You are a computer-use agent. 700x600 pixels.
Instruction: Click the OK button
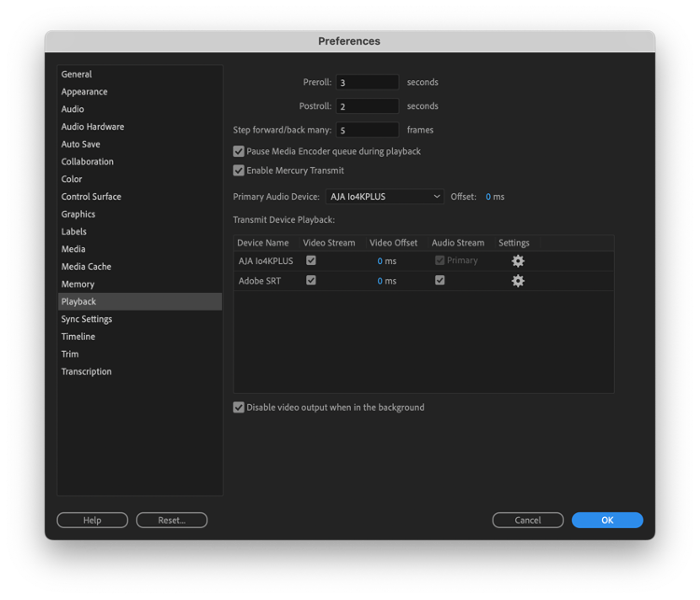tap(607, 520)
